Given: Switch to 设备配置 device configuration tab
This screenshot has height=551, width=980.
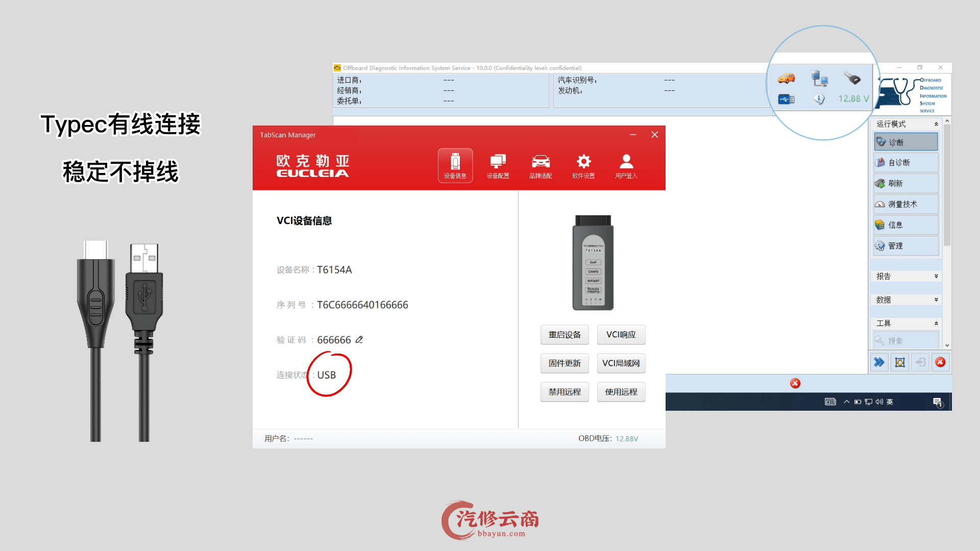Looking at the screenshot, I should pos(498,165).
